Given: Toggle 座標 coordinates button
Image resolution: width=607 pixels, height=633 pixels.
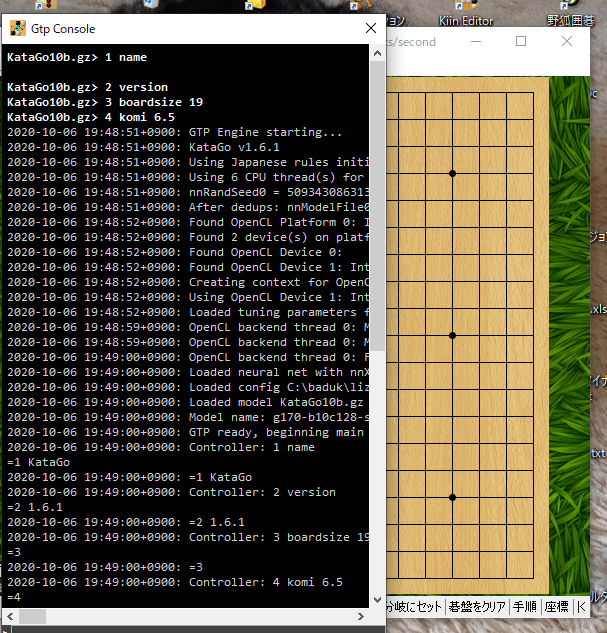Looking at the screenshot, I should [x=557, y=606].
